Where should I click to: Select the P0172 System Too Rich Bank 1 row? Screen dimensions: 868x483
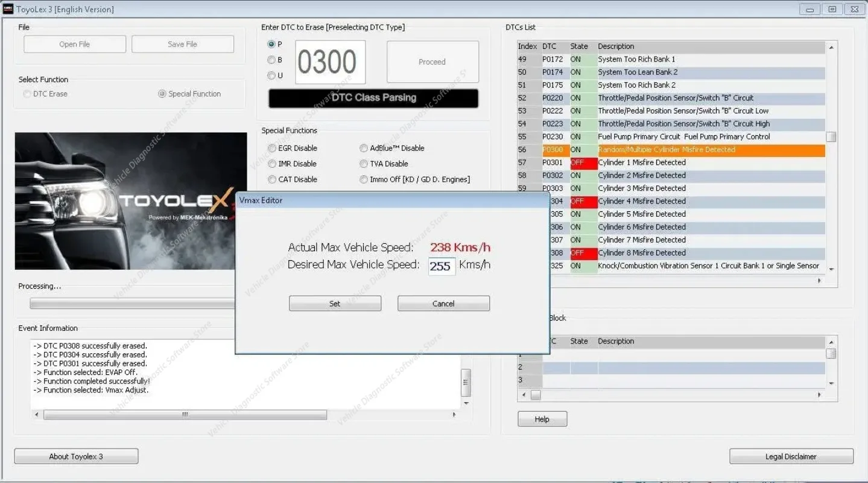tap(671, 59)
